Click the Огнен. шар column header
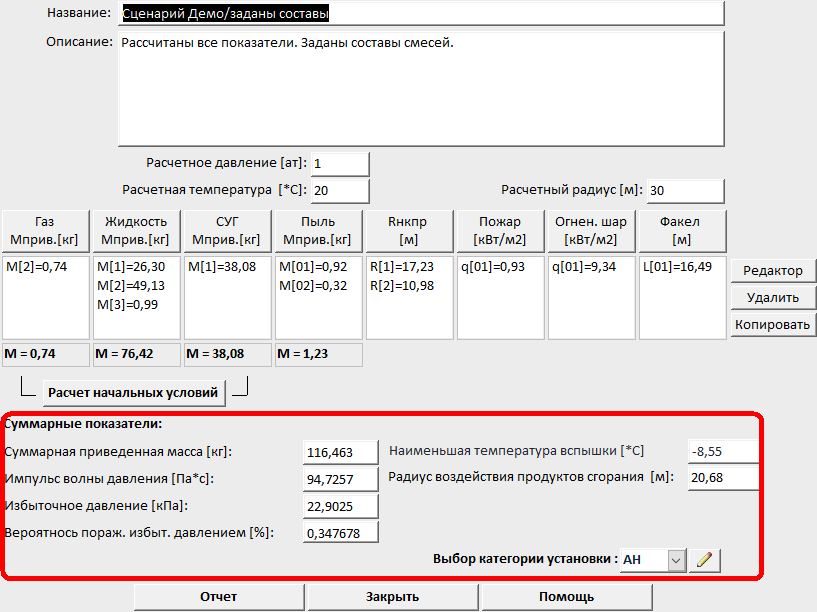 (x=591, y=231)
